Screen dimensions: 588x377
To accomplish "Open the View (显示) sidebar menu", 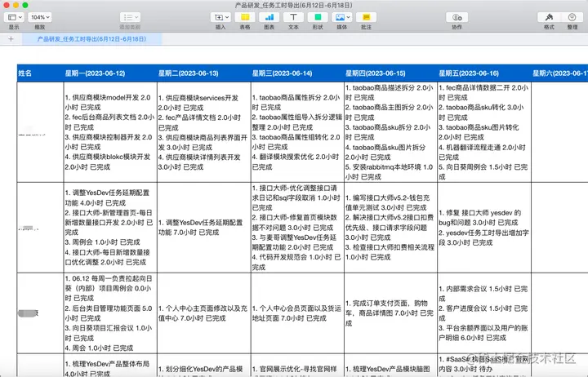I will coord(14,17).
